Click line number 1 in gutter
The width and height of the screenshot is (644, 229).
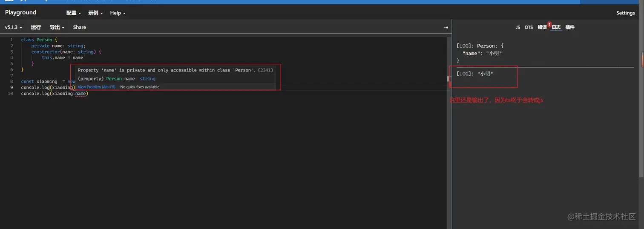point(11,40)
